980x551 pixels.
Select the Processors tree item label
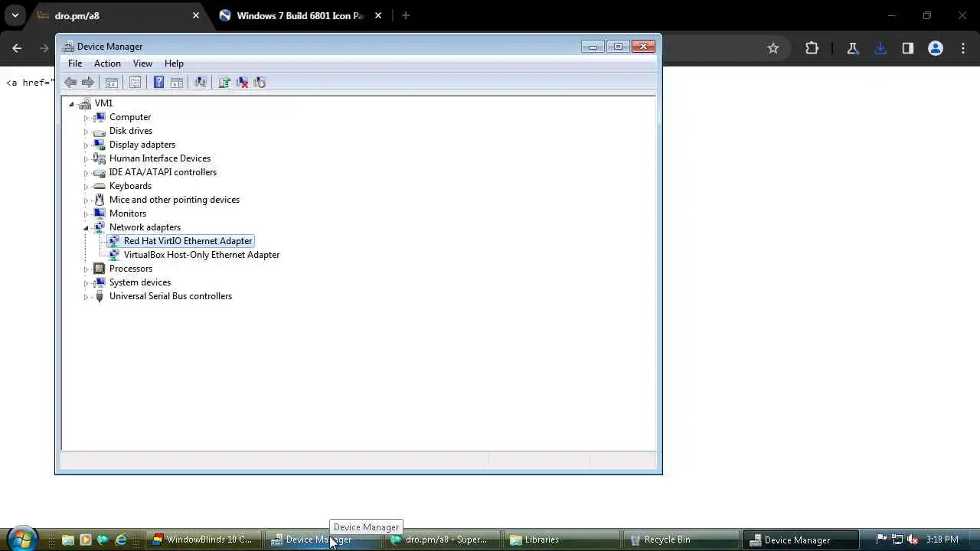(131, 269)
